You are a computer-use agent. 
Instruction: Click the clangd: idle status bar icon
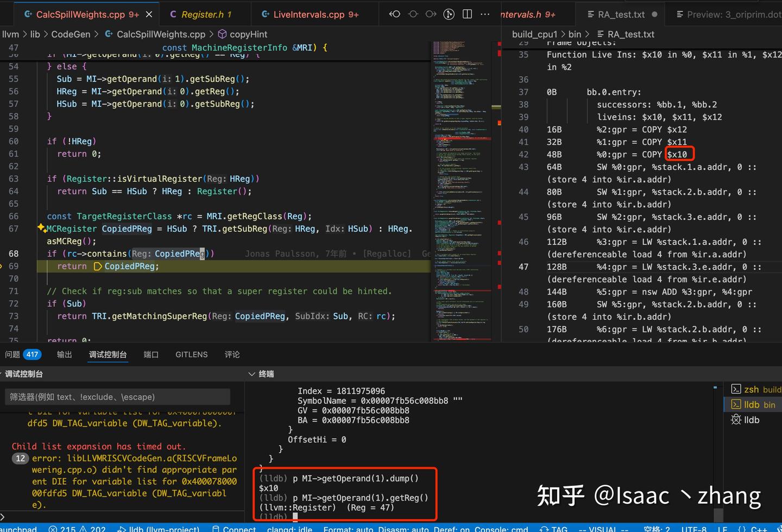click(289, 528)
